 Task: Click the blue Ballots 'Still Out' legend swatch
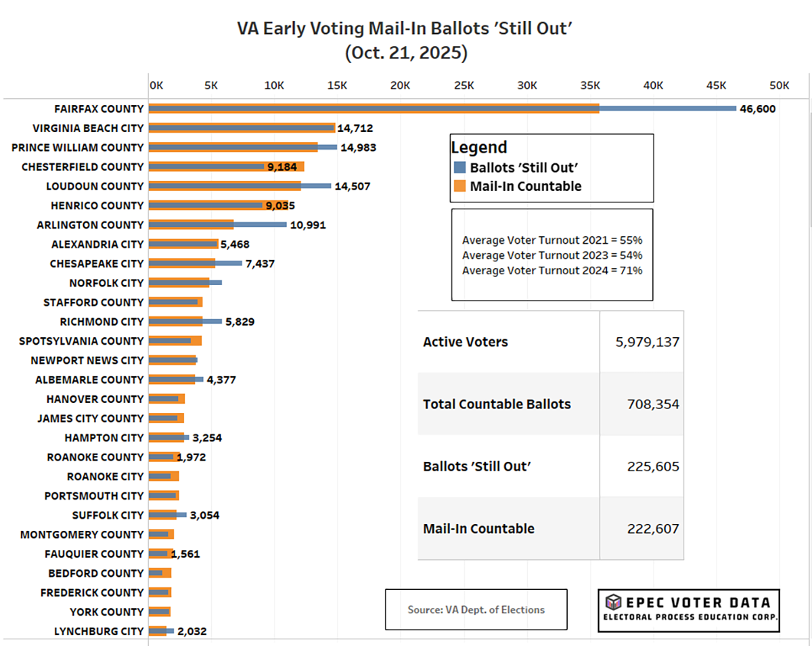click(x=459, y=167)
